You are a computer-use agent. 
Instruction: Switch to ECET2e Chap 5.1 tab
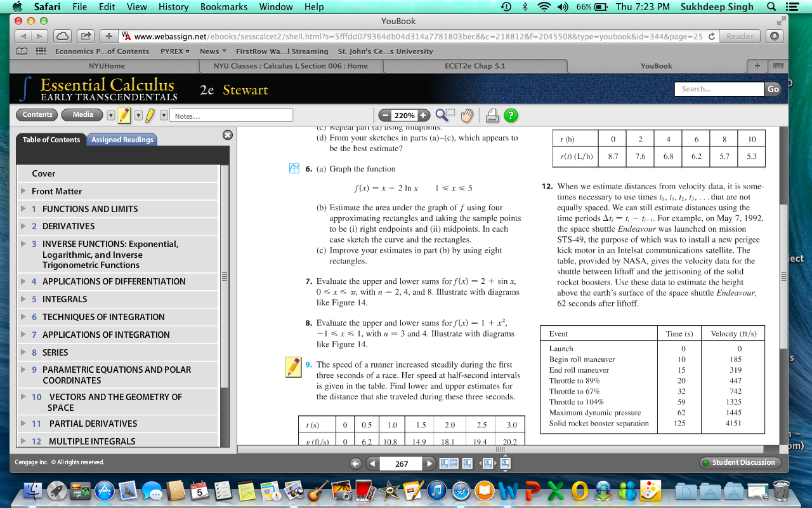click(475, 66)
